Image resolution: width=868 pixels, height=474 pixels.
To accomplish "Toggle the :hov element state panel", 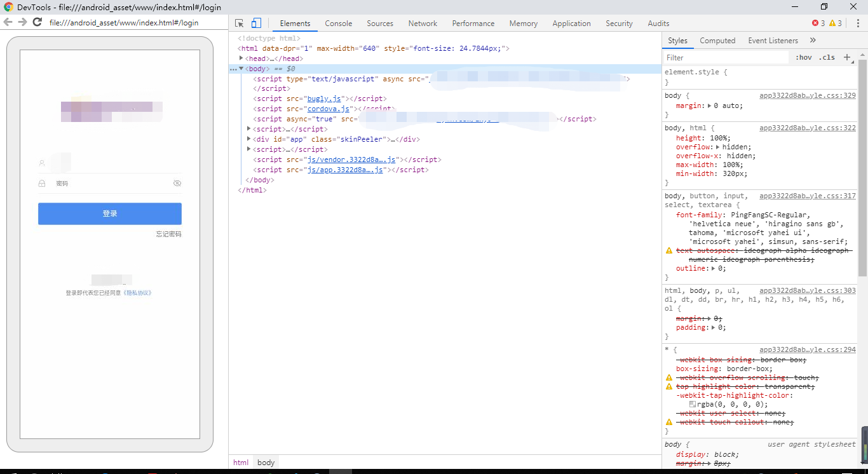I will (x=803, y=57).
